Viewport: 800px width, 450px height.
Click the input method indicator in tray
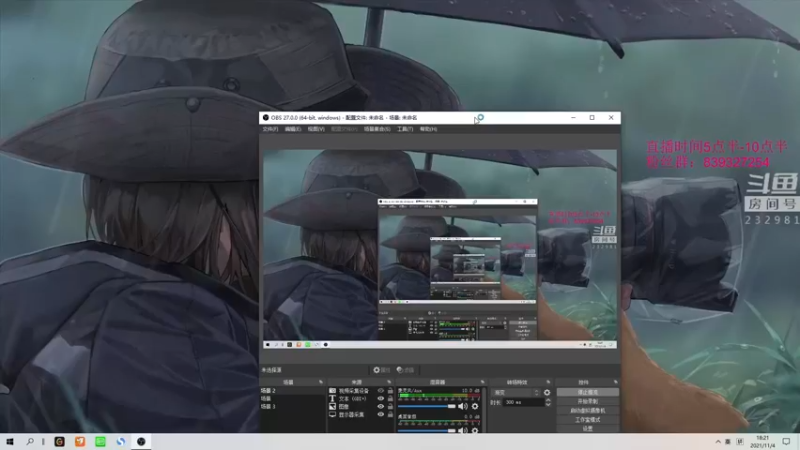point(740,441)
